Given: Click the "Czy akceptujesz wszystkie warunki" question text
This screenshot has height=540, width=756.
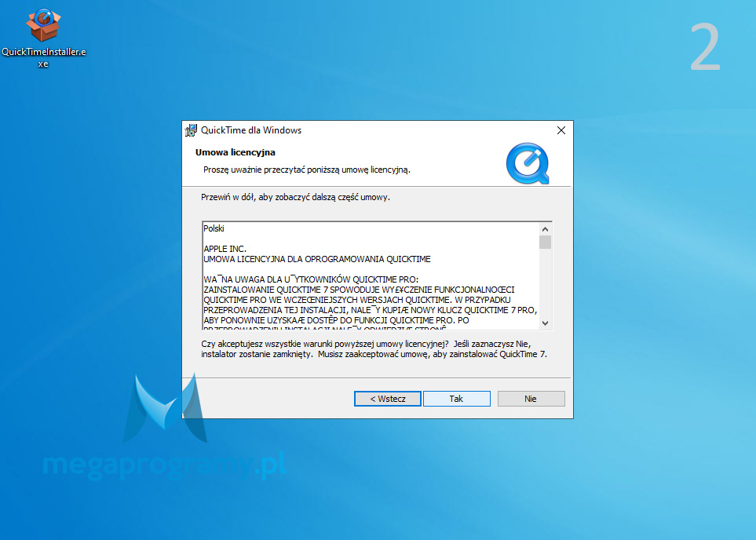Looking at the screenshot, I should (x=374, y=349).
